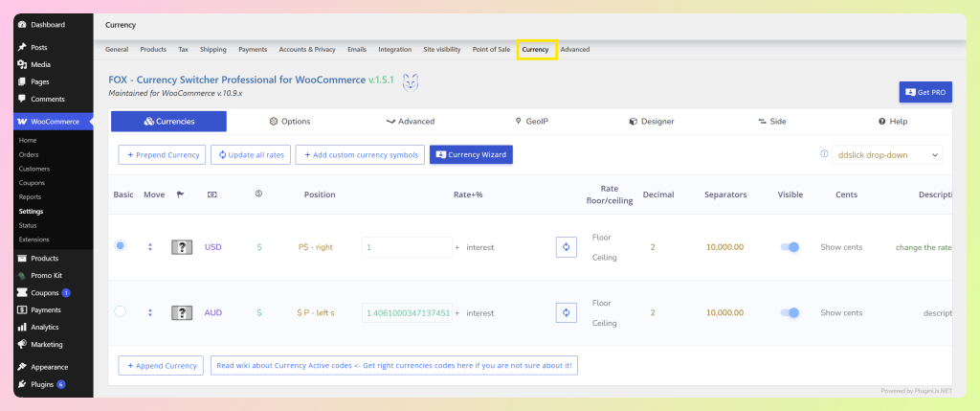Switch to the Currencies tab
Image resolution: width=980 pixels, height=411 pixels.
tap(168, 122)
